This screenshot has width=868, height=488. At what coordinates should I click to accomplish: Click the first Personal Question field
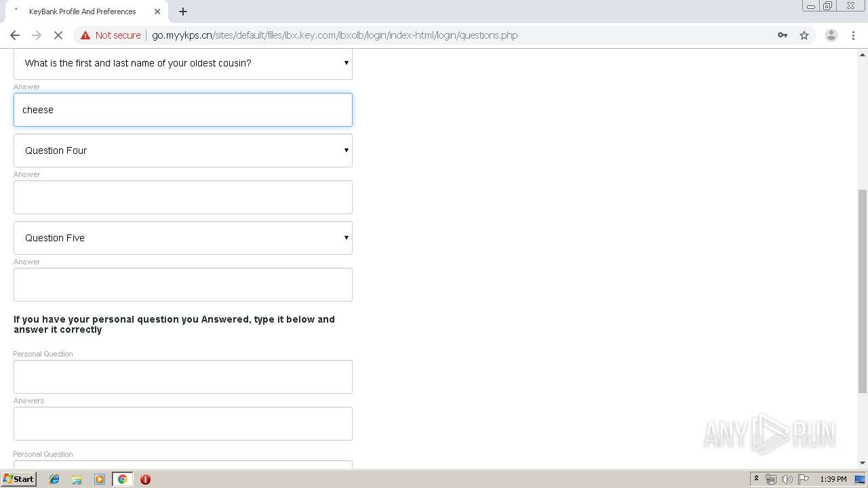pyautogui.click(x=183, y=377)
